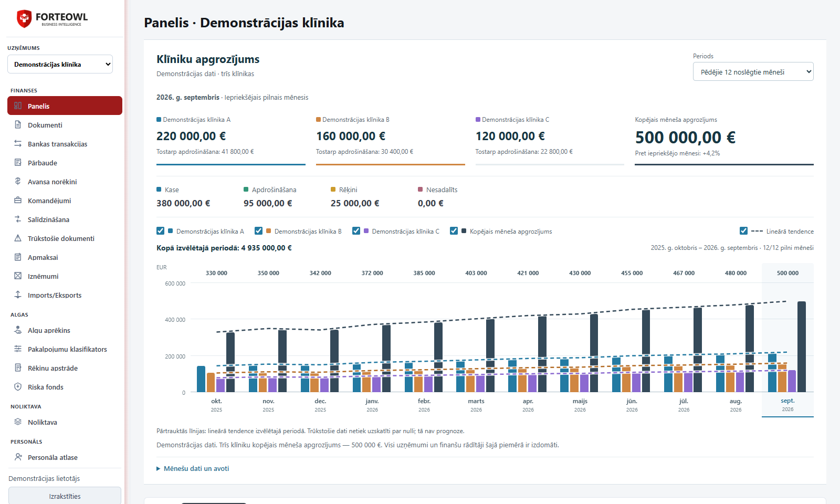The height and width of the screenshot is (504, 840).
Task: Click the Riska fonds shield icon
Action: [x=18, y=387]
